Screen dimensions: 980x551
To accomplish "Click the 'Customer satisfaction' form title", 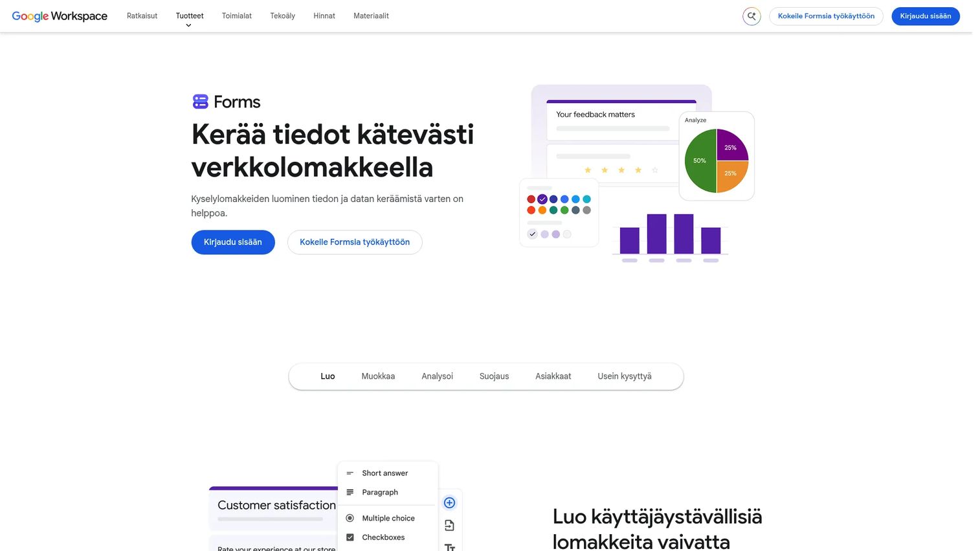I will 276,505.
